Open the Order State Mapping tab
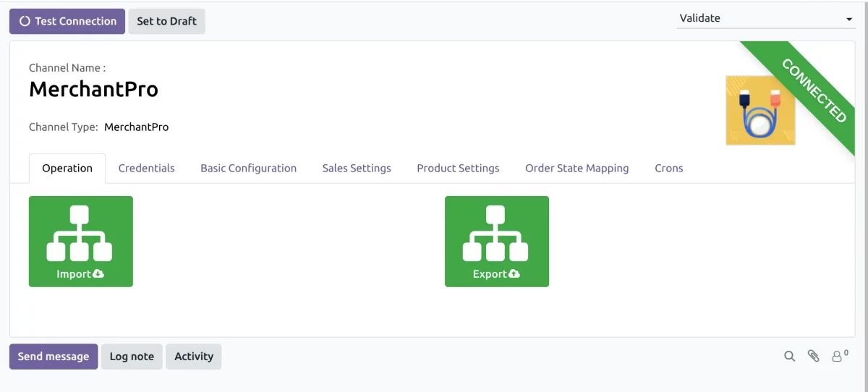Screen dimensions: 868x392 point(576,168)
